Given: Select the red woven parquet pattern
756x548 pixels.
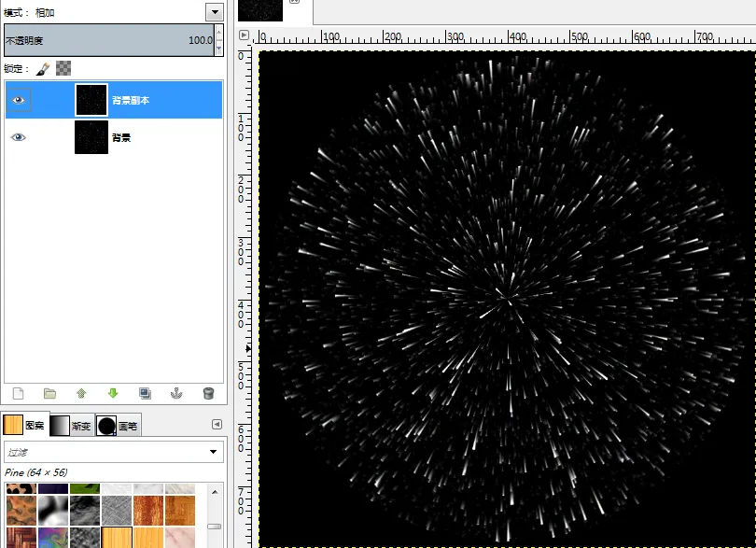Looking at the screenshot, I should (x=21, y=538).
